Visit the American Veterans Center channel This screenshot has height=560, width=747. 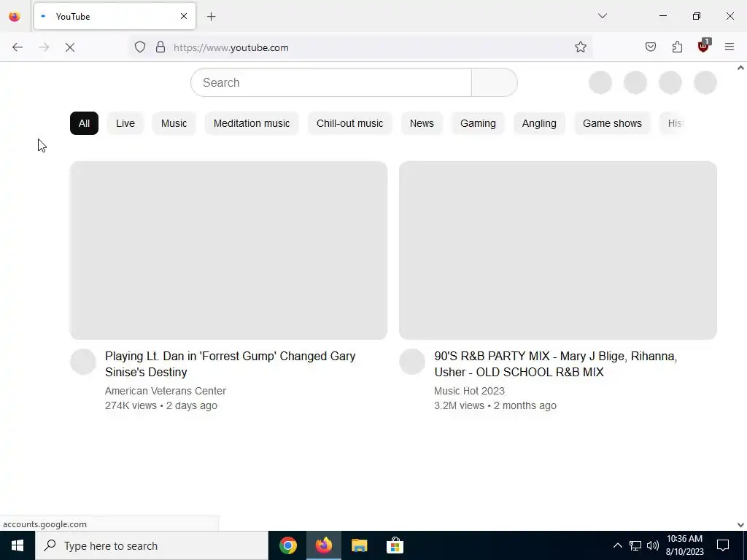tap(166, 391)
